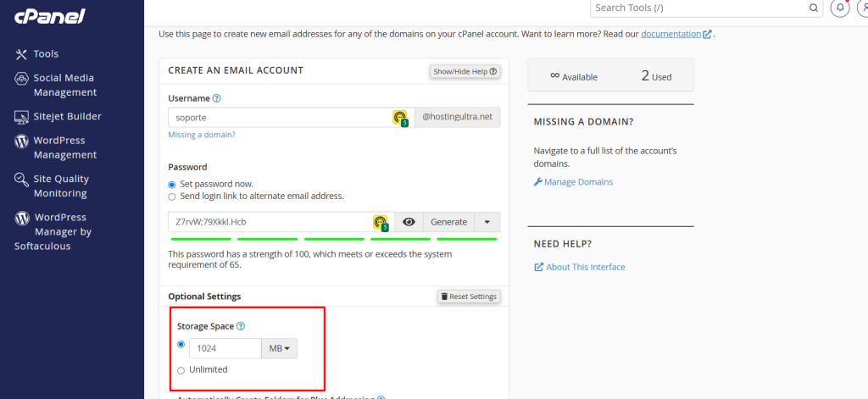Click the Reset Settings button
Screen dimensions: 868x399
469,296
